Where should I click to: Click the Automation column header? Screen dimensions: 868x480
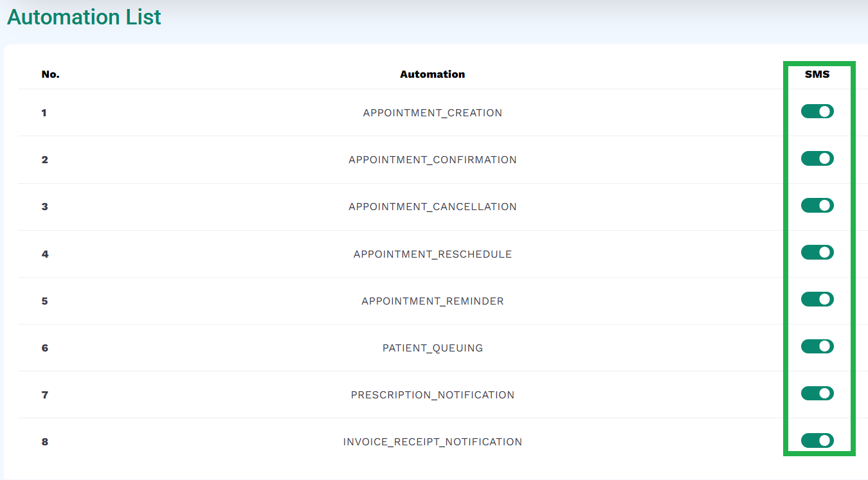click(433, 75)
